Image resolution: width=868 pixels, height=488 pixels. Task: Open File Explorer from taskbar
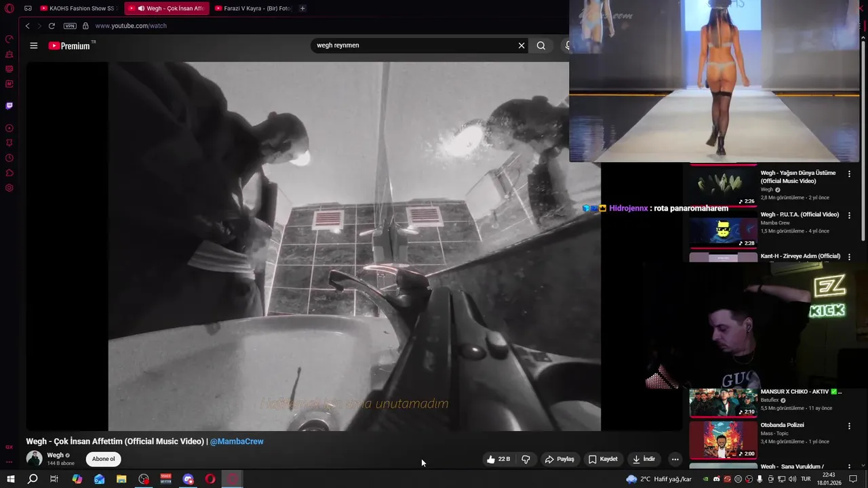coord(121,479)
